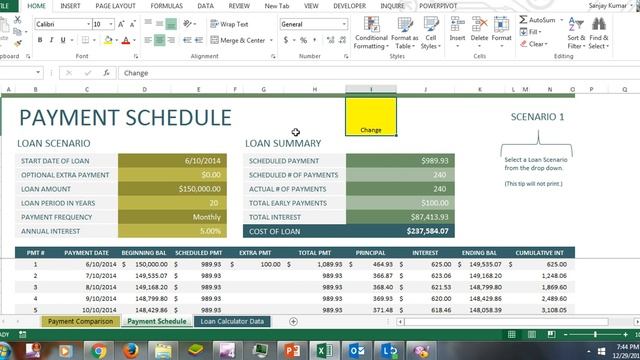The width and height of the screenshot is (640, 360).
Task: Toggle Underline formatting
Action: coord(63,40)
